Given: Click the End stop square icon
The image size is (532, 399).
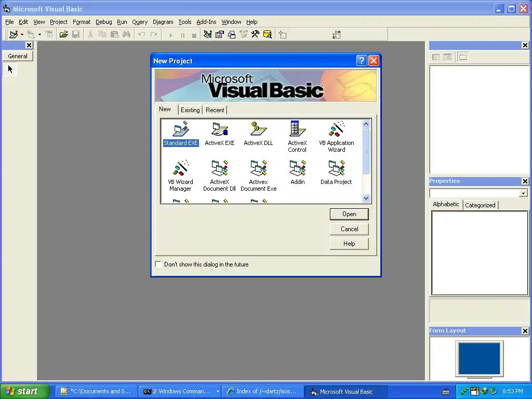Looking at the screenshot, I should 194,35.
